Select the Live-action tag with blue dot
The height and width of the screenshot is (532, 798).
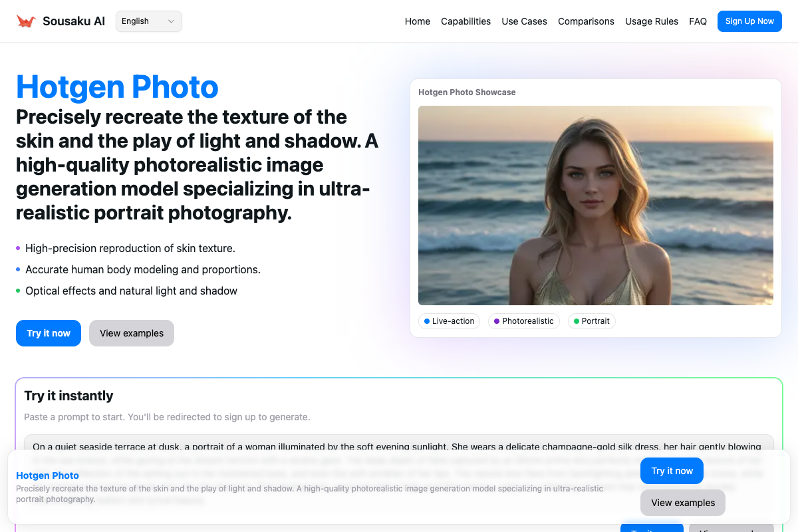[449, 321]
